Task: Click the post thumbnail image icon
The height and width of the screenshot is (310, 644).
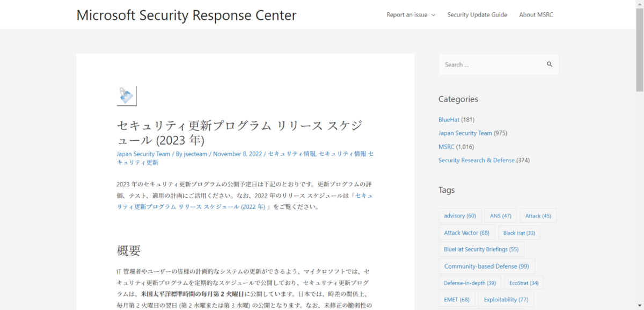Action: coord(127,96)
